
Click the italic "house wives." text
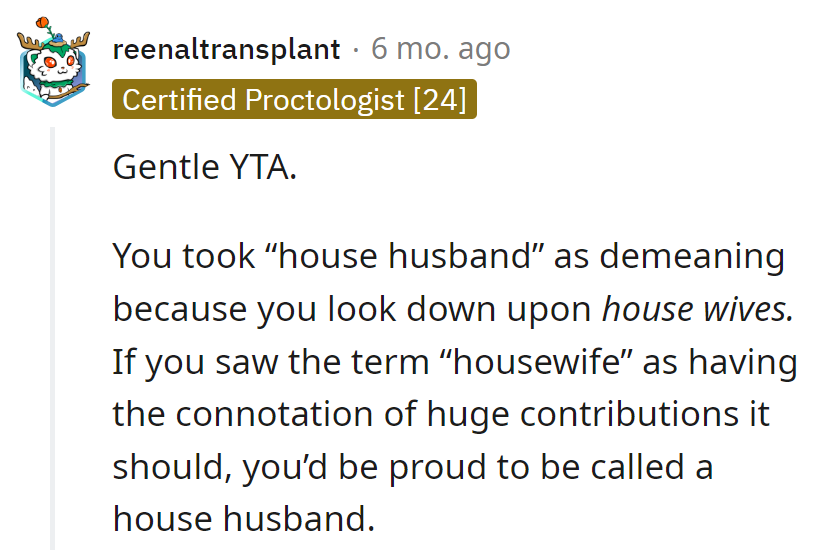(698, 309)
